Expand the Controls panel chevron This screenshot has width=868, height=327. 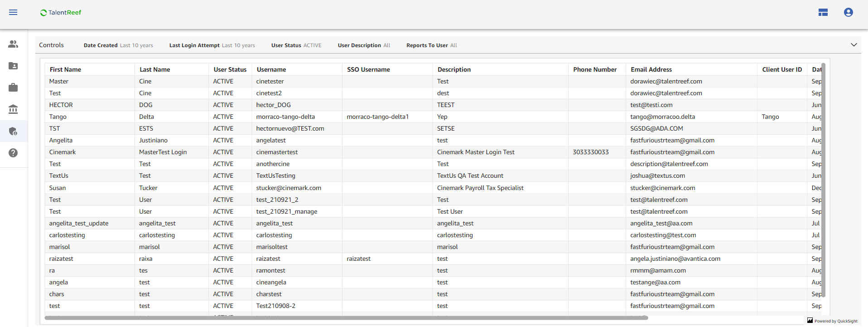click(854, 45)
